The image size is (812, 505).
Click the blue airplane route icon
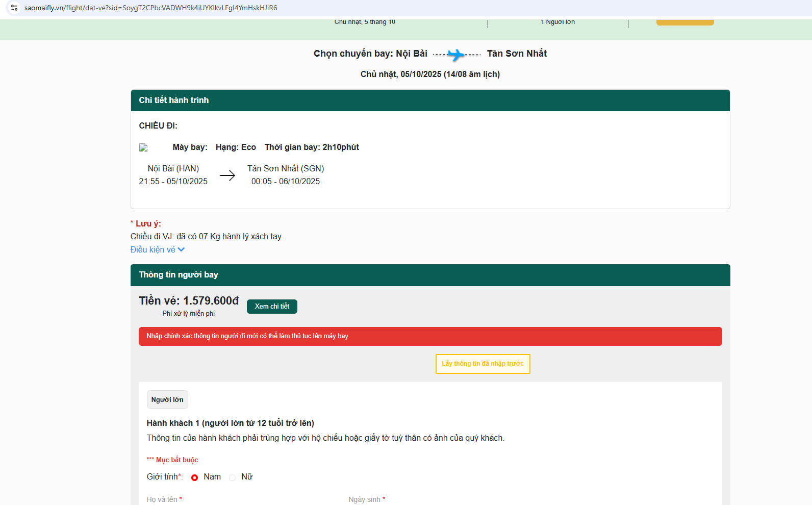456,54
